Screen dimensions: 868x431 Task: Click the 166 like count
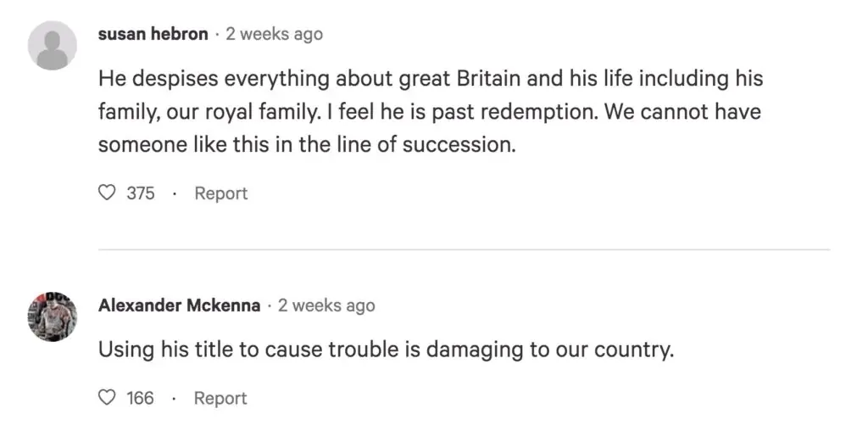tap(141, 398)
